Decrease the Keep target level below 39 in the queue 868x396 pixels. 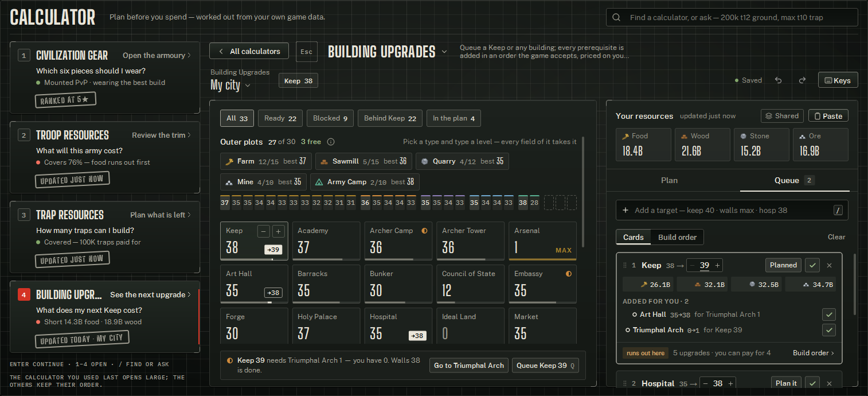(x=693, y=265)
